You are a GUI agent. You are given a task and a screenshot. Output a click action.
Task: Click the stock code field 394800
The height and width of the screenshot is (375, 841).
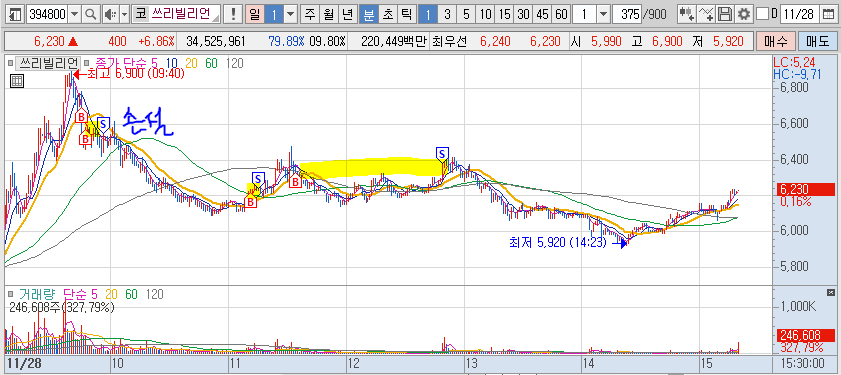tap(47, 14)
